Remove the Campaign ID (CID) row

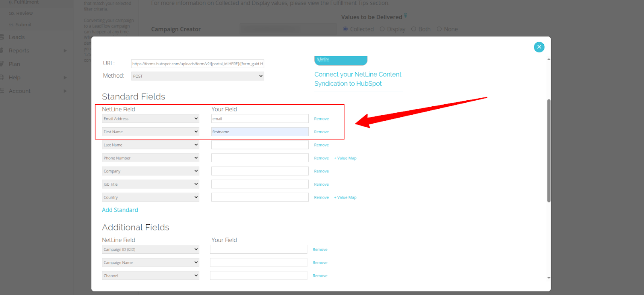click(320, 250)
